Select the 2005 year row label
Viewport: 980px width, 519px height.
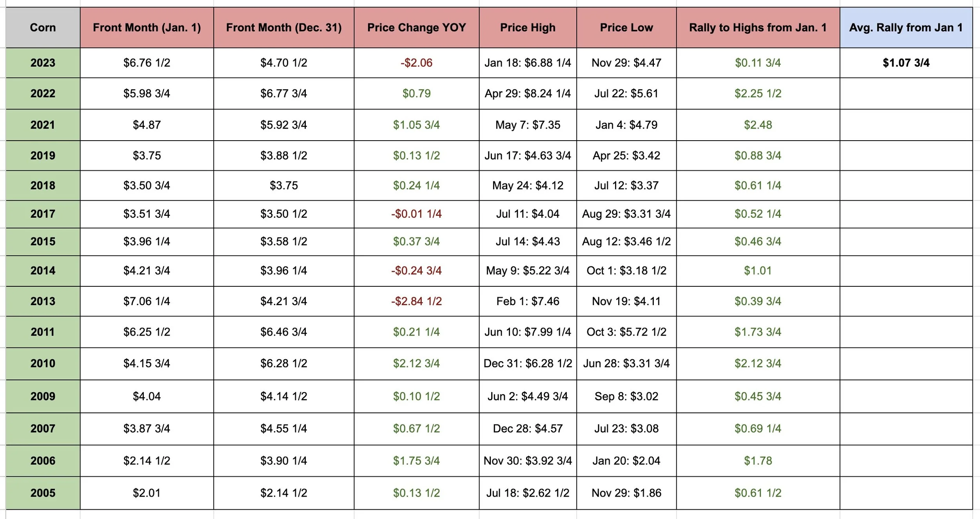tap(43, 493)
